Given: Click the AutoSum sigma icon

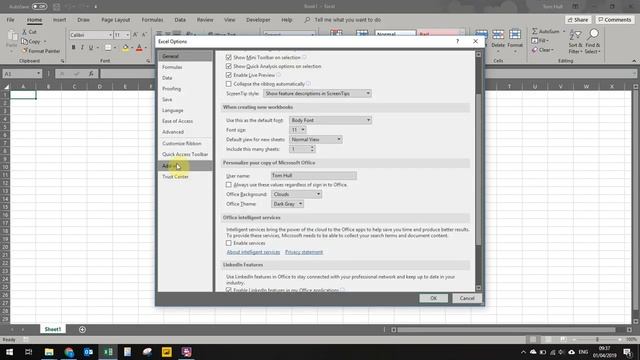Looking at the screenshot, I should [535, 31].
